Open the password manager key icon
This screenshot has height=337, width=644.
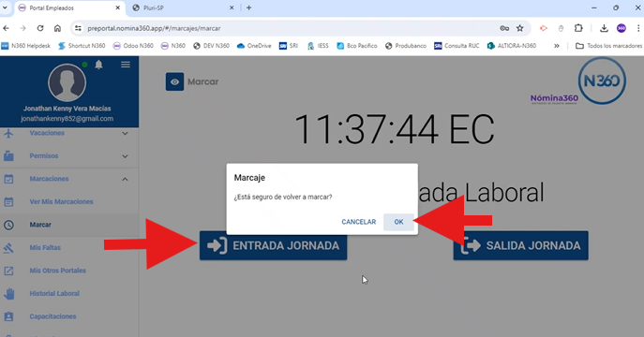point(504,28)
